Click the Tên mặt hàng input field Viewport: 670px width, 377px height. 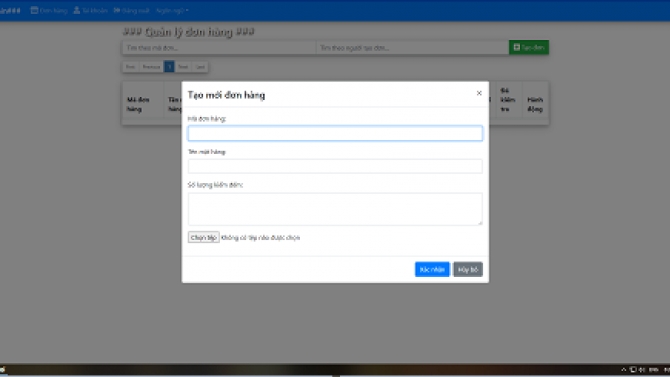click(x=335, y=166)
